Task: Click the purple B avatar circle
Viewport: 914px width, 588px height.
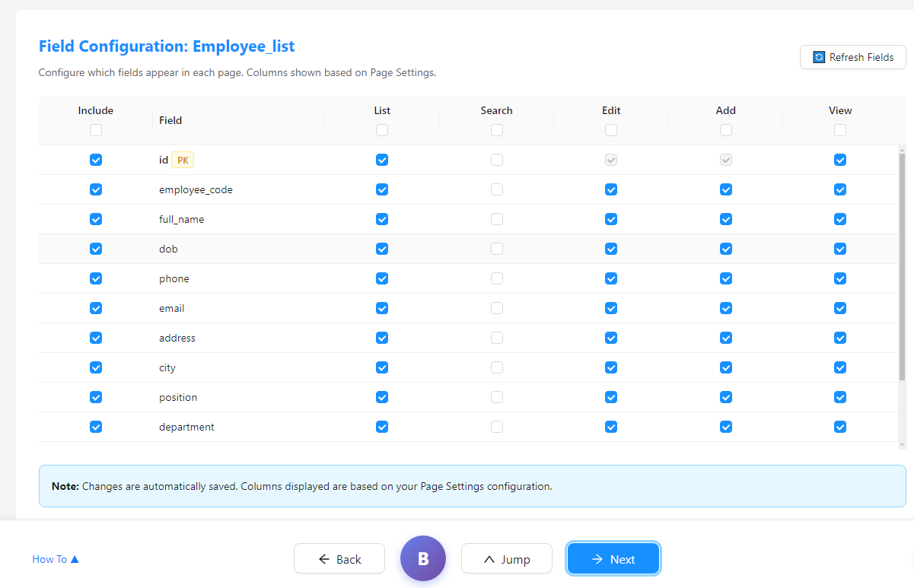Action: 423,559
